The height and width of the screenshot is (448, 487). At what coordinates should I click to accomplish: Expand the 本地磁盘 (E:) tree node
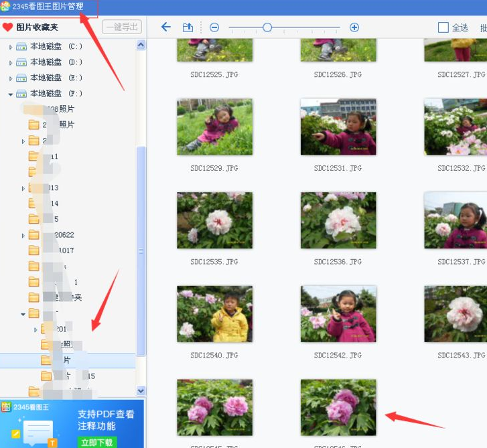[11, 78]
